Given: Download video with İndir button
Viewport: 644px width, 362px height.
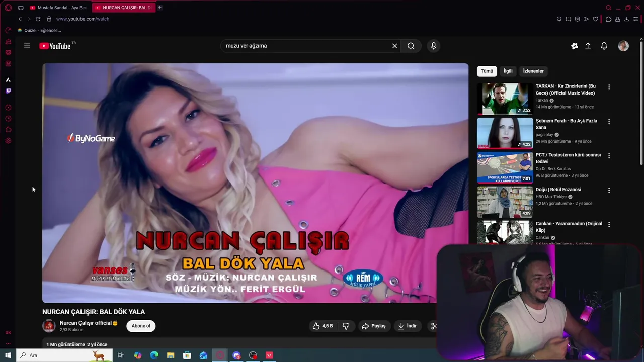Looking at the screenshot, I should [408, 326].
